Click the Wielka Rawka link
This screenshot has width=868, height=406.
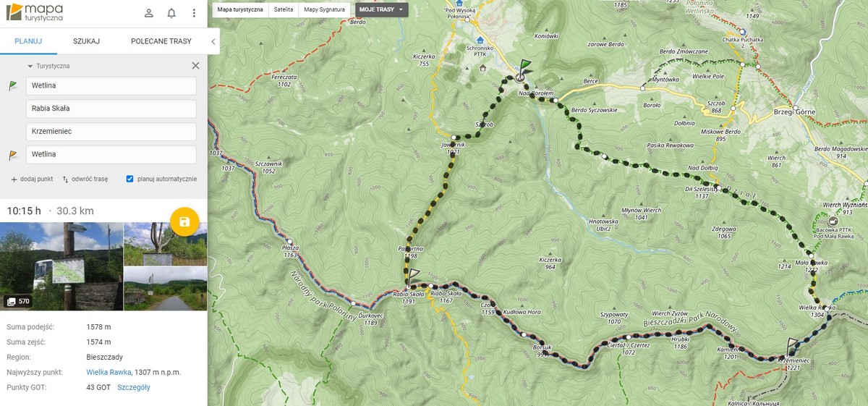109,373
